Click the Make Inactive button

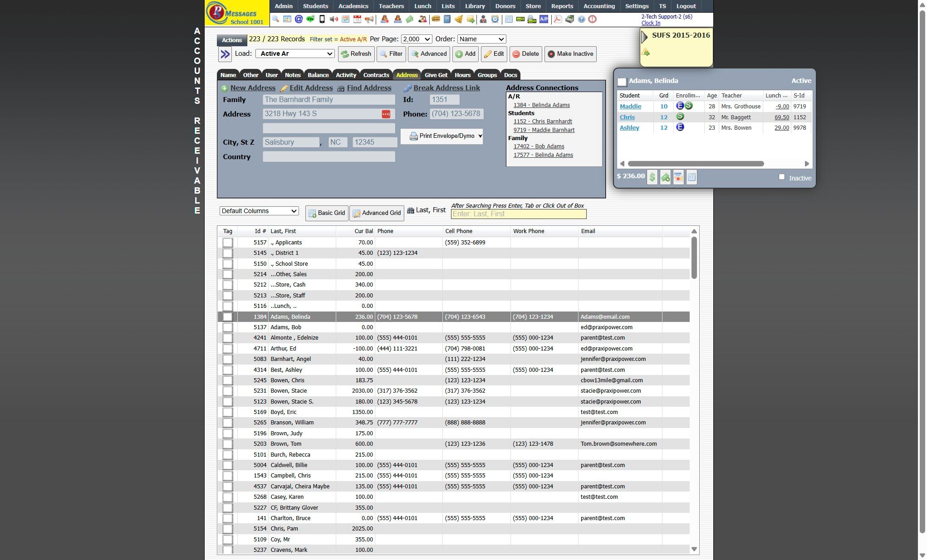[570, 54]
